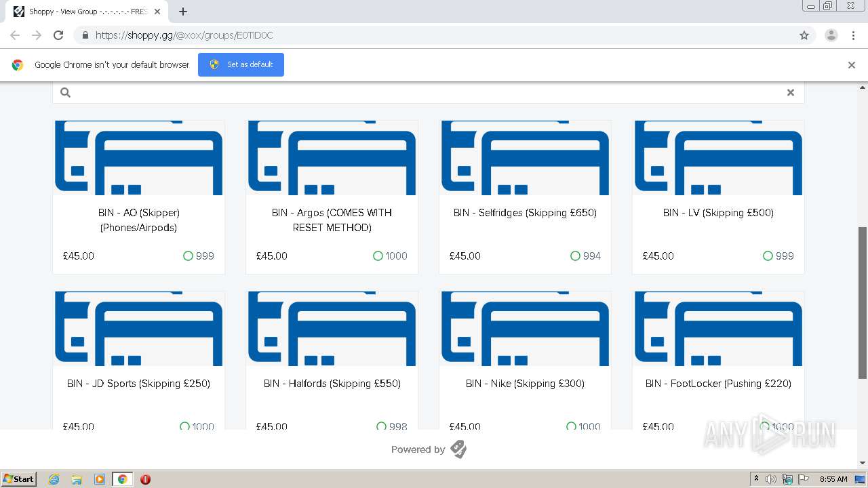Image resolution: width=868 pixels, height=488 pixels.
Task: Click the stock circle icon beside 994
Action: tap(575, 256)
